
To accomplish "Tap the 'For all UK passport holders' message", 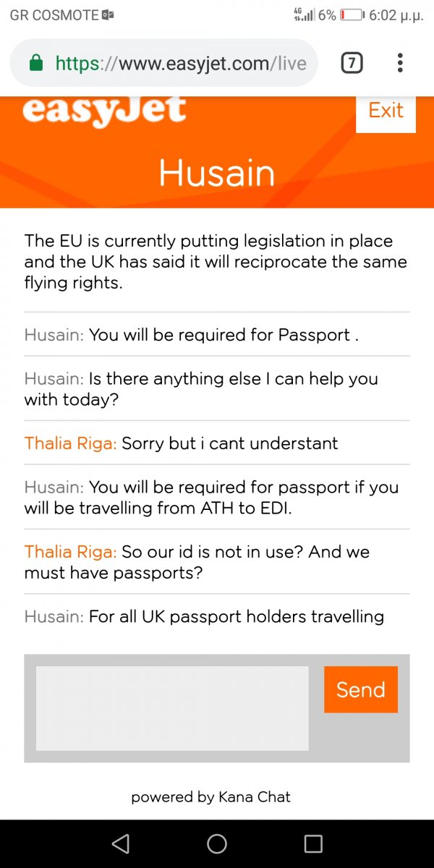I will click(x=204, y=616).
